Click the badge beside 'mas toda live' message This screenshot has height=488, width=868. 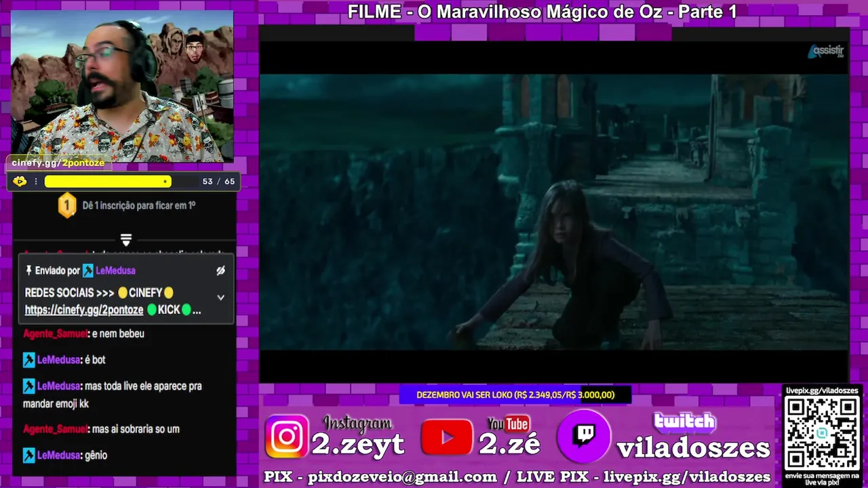pyautogui.click(x=28, y=386)
